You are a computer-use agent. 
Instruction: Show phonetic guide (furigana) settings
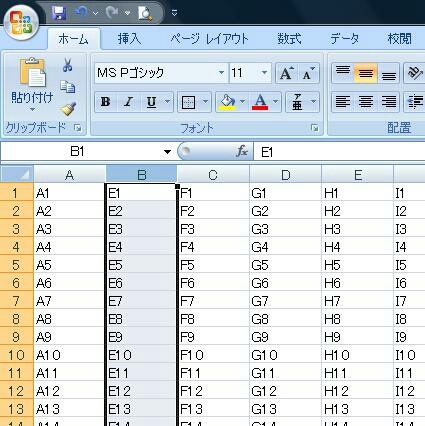[297, 102]
